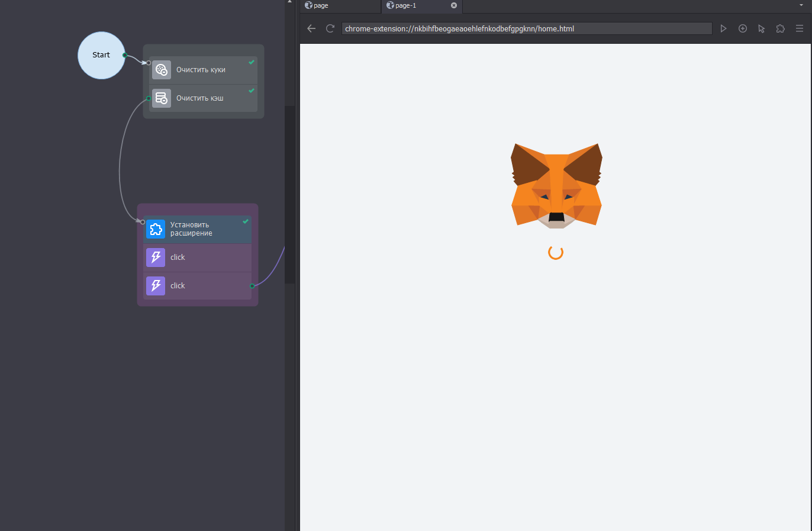Open the browser hamburger menu
Screen dimensions: 812x531
(x=800, y=28)
